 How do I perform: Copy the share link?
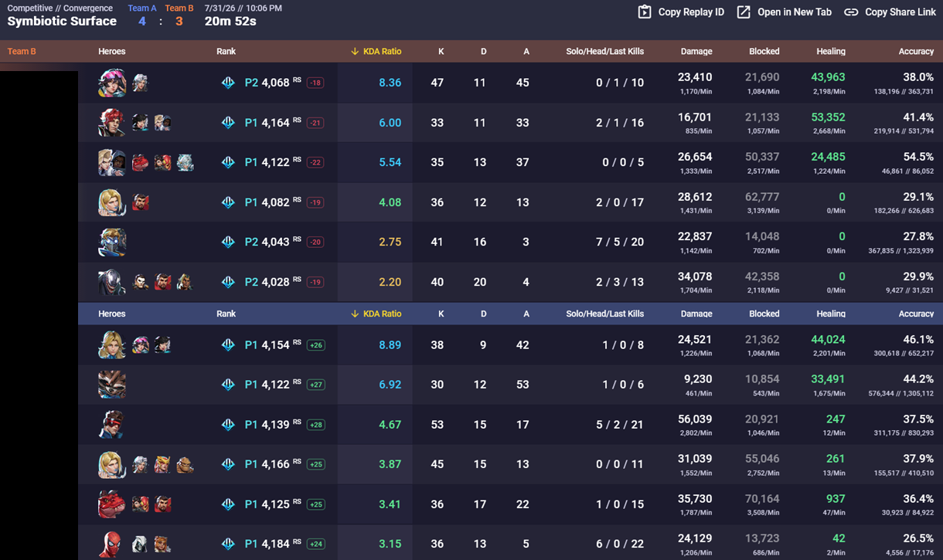pos(890,12)
